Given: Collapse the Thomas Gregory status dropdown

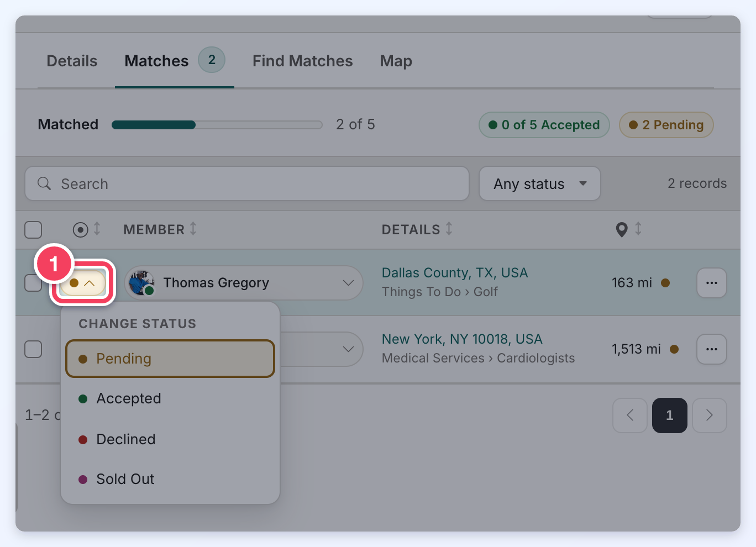Looking at the screenshot, I should [x=83, y=283].
